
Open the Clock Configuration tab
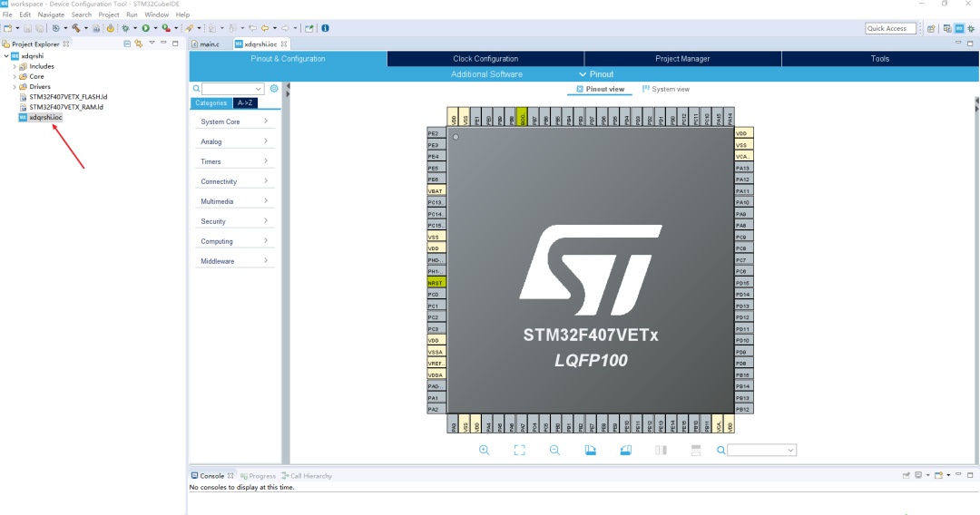(485, 59)
